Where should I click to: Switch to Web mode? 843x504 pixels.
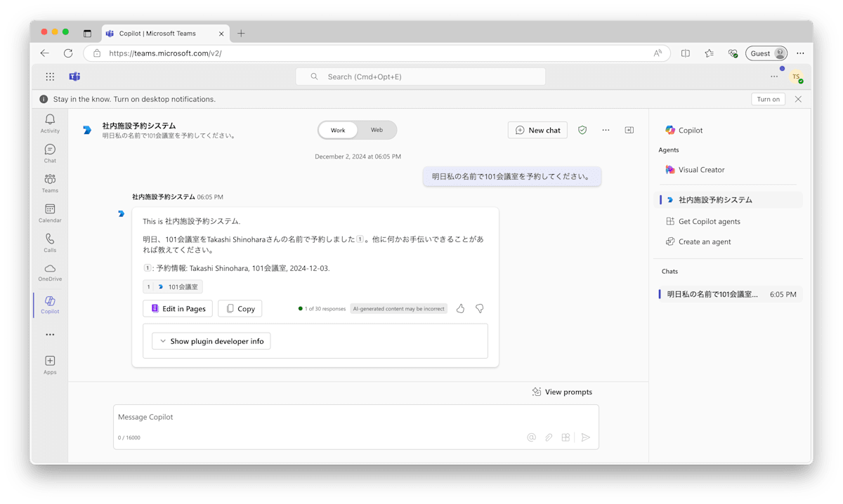pyautogui.click(x=377, y=130)
